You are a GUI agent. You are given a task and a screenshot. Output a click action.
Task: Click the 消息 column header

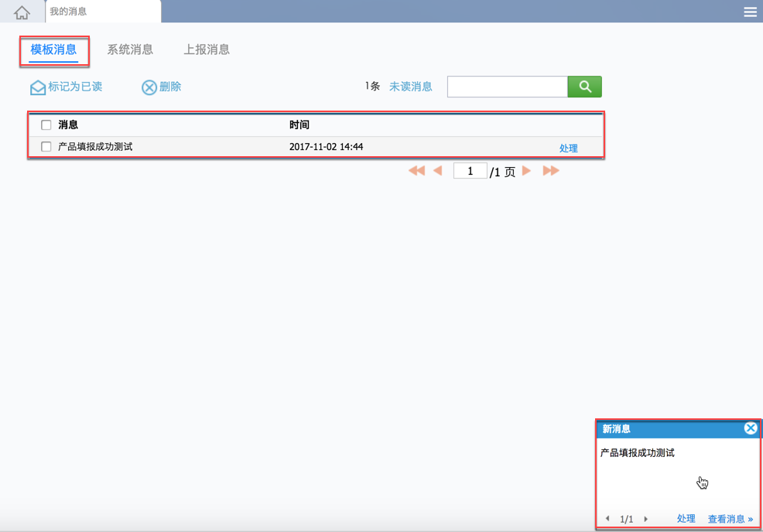tap(68, 125)
